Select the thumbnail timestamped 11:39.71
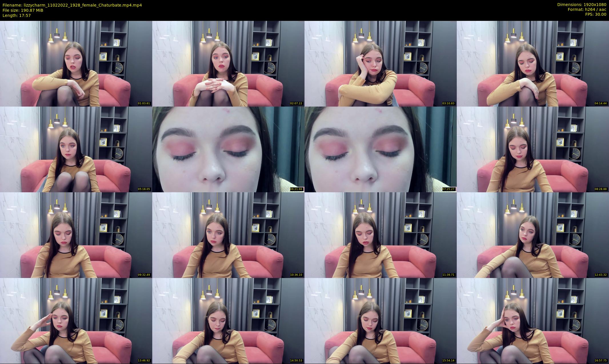Image resolution: width=609 pixels, height=364 pixels. pyautogui.click(x=380, y=235)
